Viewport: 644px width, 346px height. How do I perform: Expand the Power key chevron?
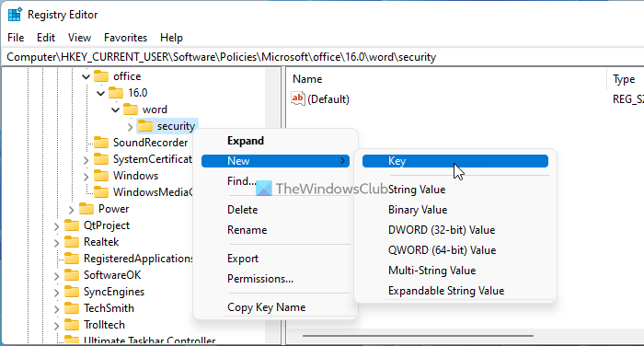71,210
